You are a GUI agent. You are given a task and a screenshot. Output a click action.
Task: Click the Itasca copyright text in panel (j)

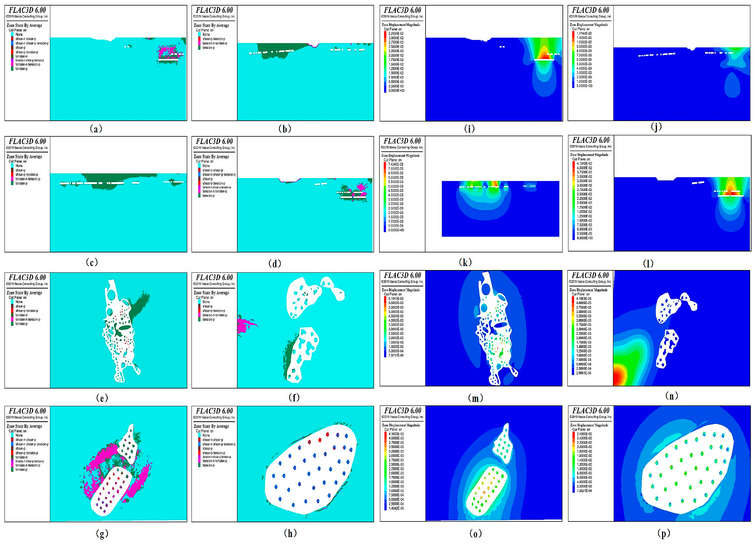[x=590, y=16]
